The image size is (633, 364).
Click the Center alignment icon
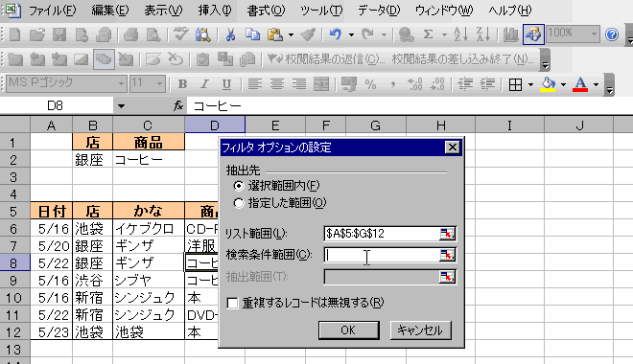(277, 84)
